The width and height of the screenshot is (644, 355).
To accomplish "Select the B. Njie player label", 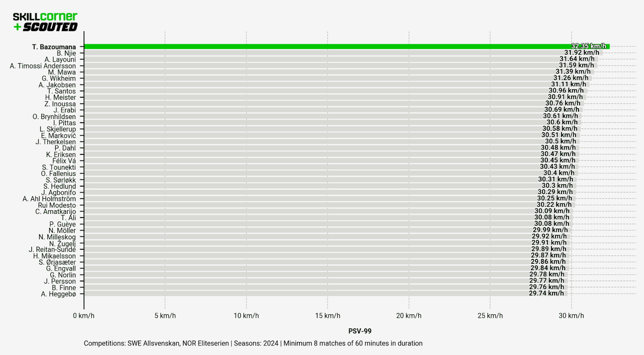I will click(x=66, y=53).
